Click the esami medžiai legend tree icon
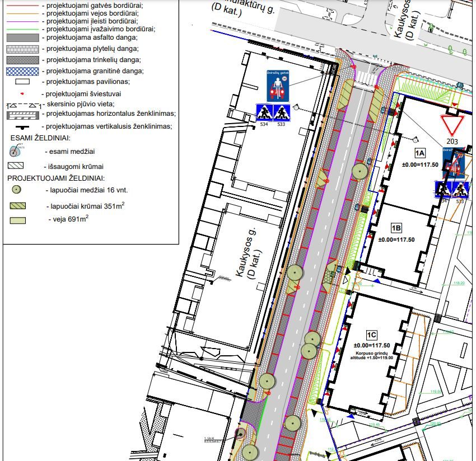The height and width of the screenshot is (461, 476). click(17, 150)
